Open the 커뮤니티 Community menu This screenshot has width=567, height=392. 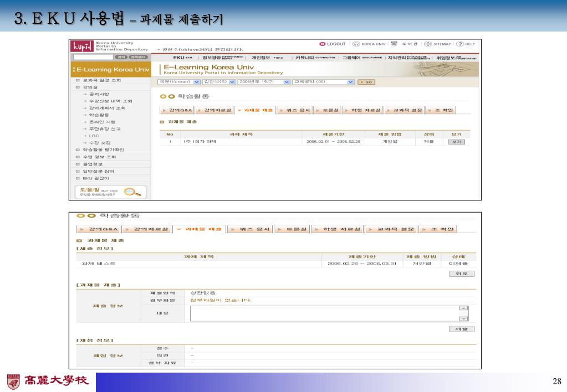coord(315,58)
